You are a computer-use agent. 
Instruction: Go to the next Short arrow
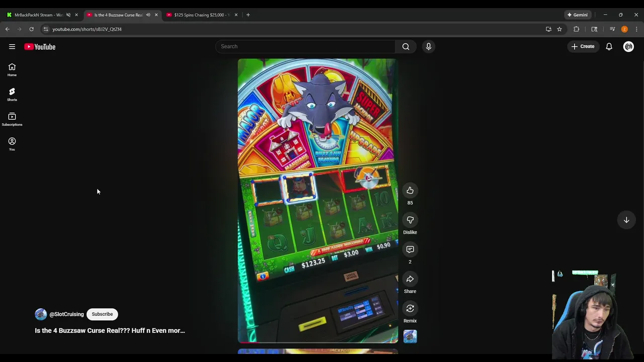[x=626, y=220]
